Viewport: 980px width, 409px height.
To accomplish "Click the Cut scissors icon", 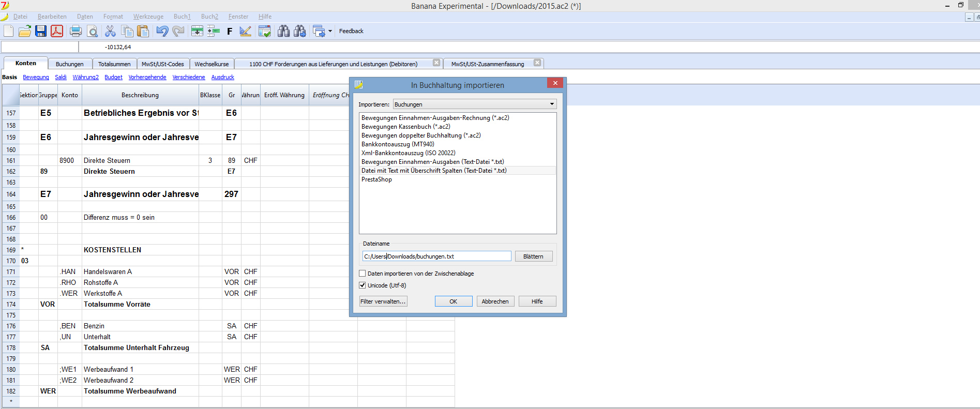I will pos(110,32).
